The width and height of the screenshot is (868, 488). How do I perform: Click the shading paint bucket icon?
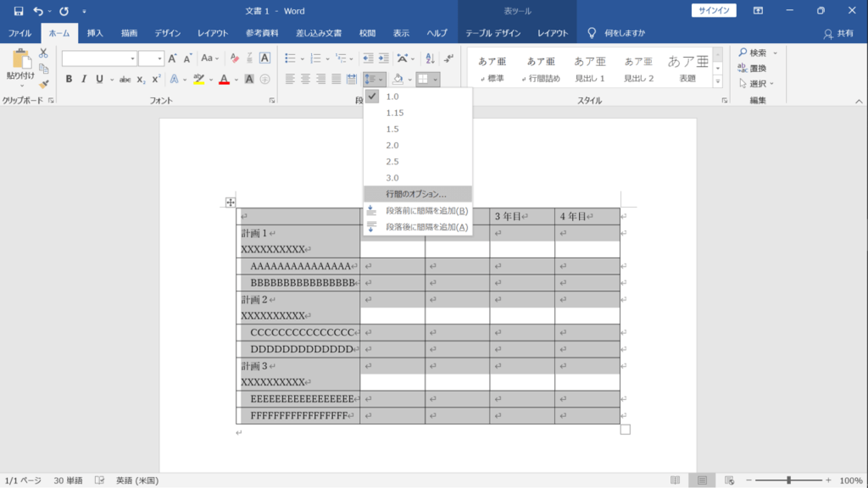click(398, 79)
